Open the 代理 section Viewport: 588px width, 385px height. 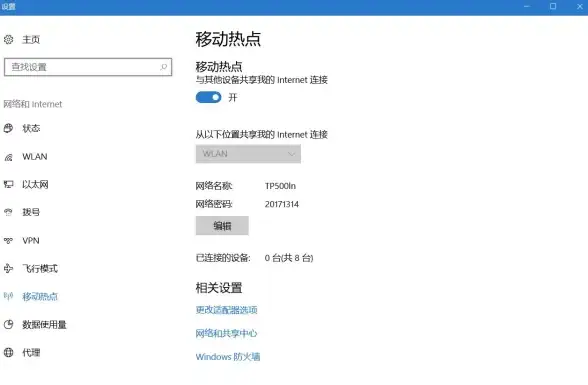click(x=31, y=352)
